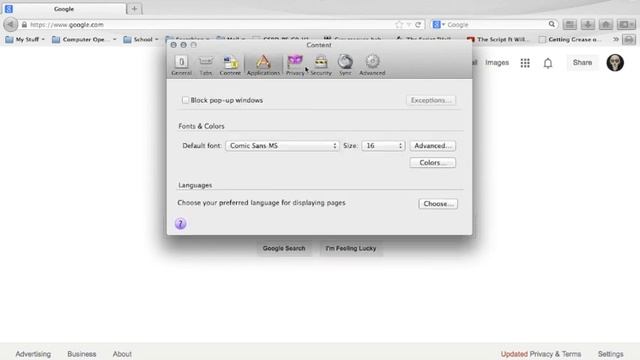Open the search engine selector dropdown
Screen dimensions: 640x360
click(438, 24)
